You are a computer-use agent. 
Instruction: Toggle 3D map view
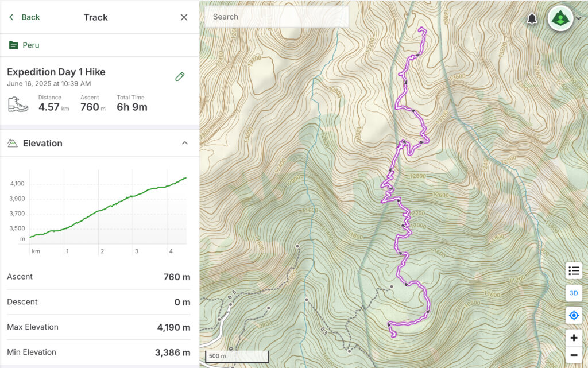tap(574, 293)
